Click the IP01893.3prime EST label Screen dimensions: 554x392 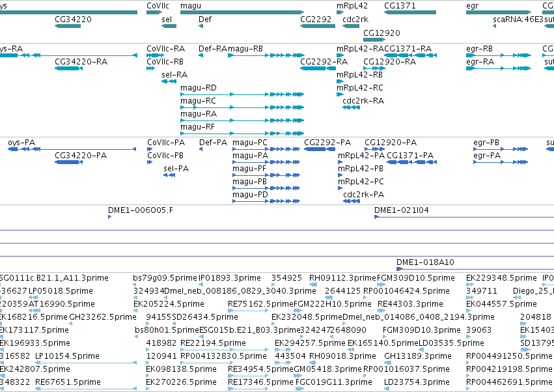tap(230, 279)
